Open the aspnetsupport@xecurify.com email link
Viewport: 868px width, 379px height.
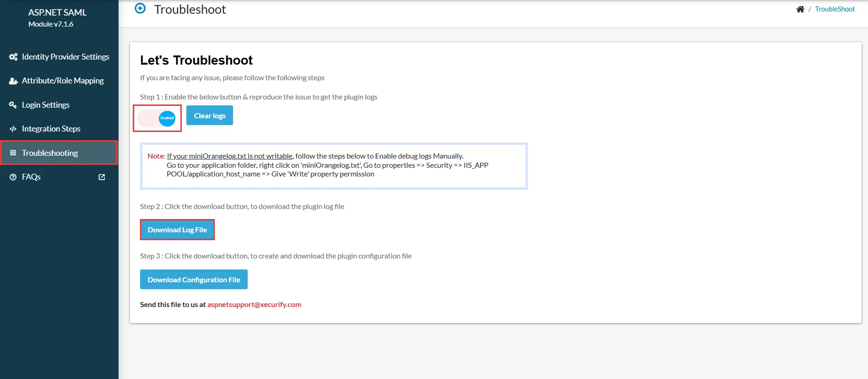coord(254,304)
